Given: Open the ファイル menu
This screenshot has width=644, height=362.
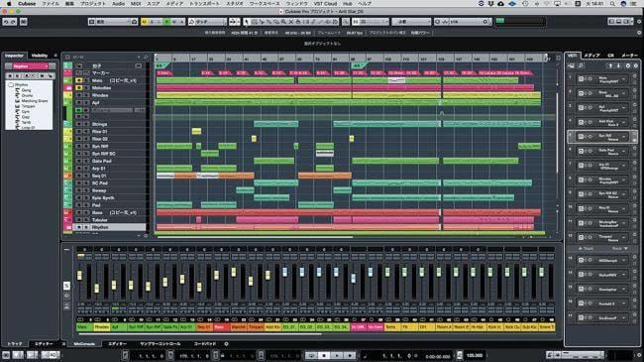Looking at the screenshot, I should (x=51, y=3).
